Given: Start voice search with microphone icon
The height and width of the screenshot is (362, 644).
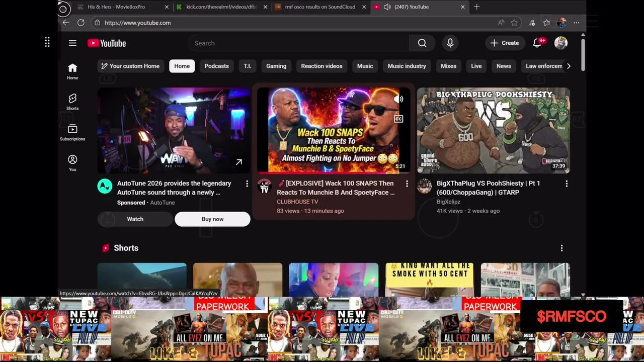Looking at the screenshot, I should [450, 43].
